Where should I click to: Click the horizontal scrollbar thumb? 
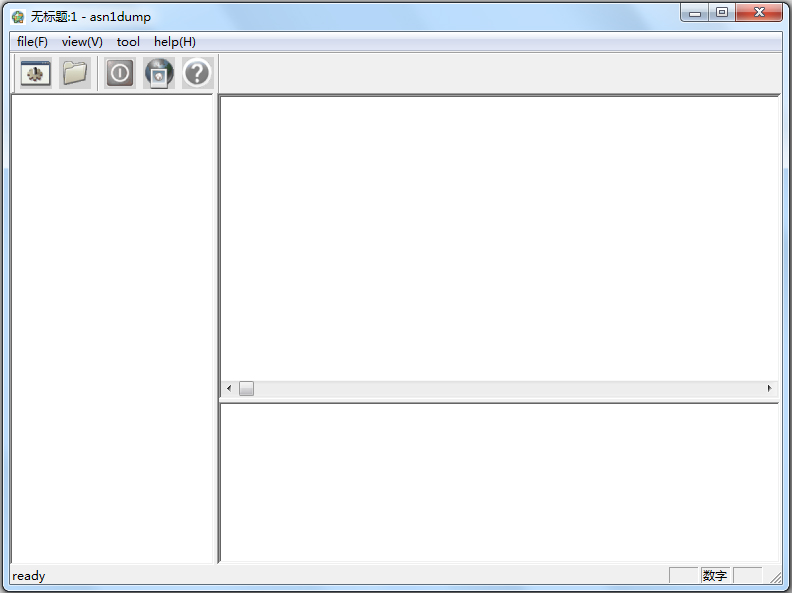tap(246, 388)
